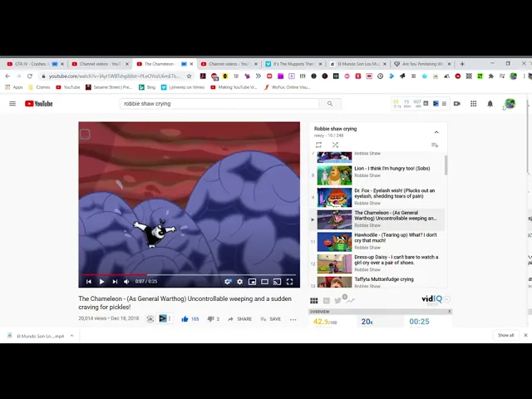
Task: Collapse the Robbie shaw crying playlist panel
Action: [436, 132]
